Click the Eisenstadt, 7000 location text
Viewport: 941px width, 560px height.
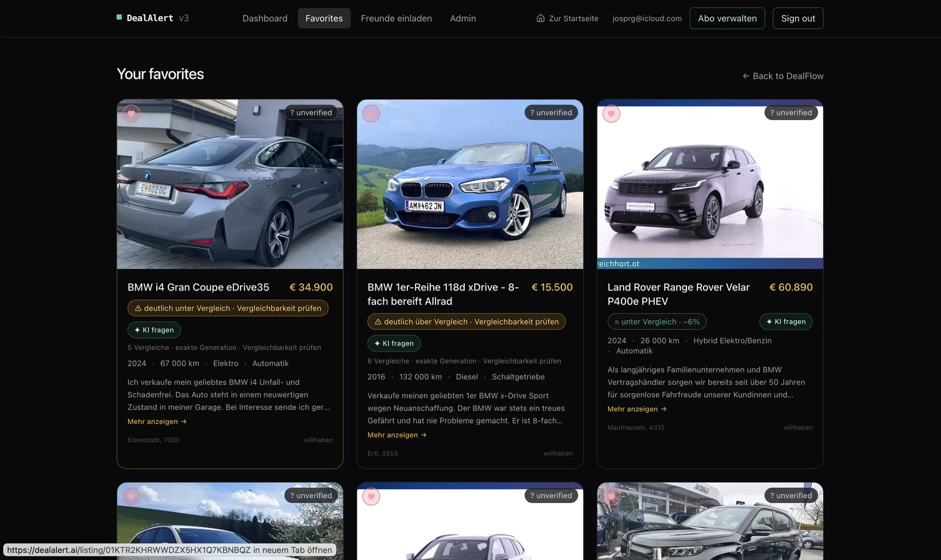154,440
